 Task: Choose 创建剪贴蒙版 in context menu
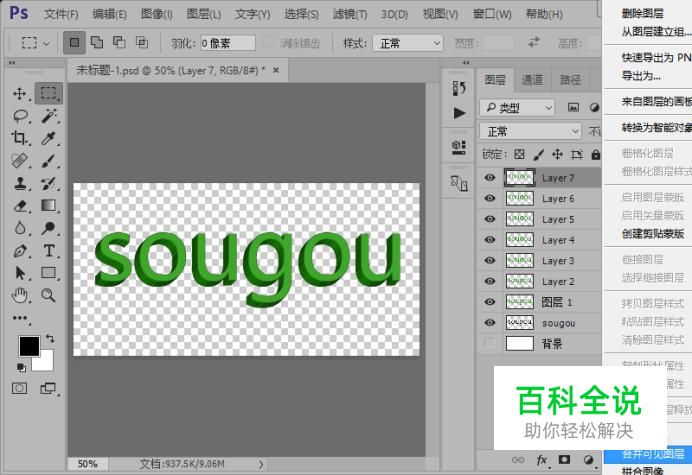click(x=653, y=234)
